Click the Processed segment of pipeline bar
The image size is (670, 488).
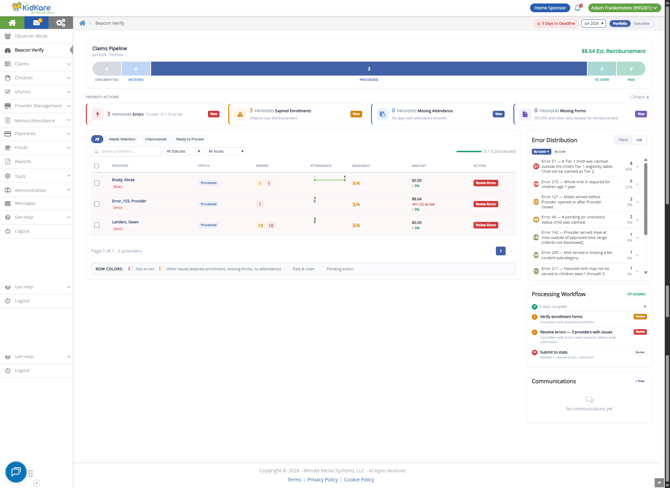pos(369,69)
